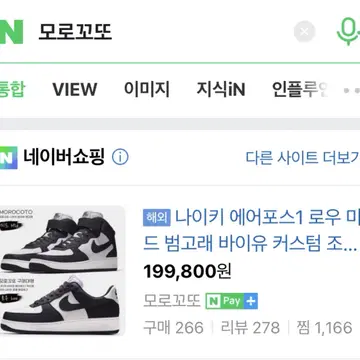
Task: Clear the search text with X icon
Action: point(304,32)
